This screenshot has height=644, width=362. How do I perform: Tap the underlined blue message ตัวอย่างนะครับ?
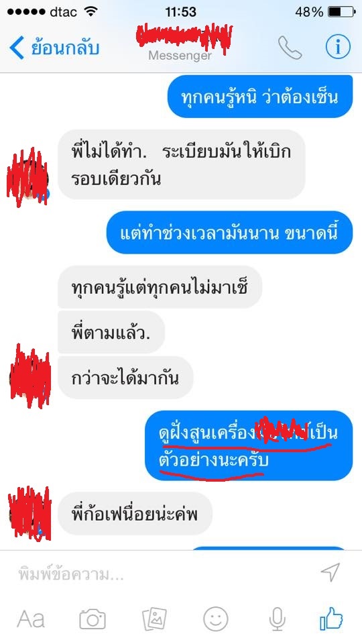point(213,460)
